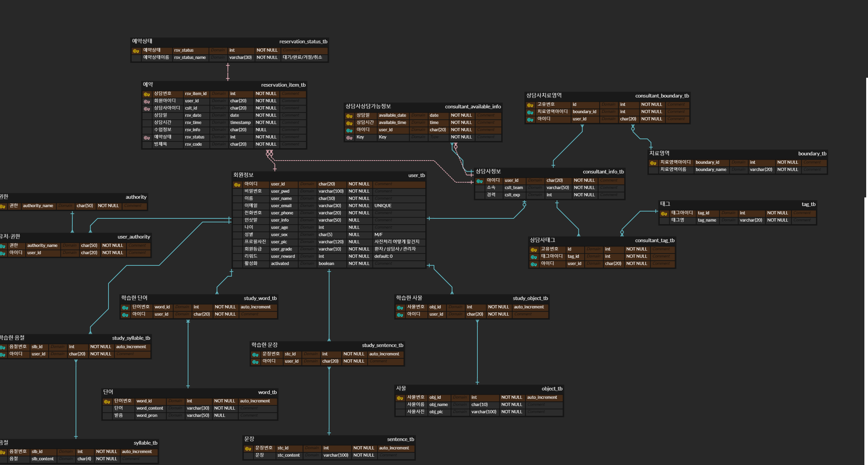Viewport: 868px width, 465px height.
Task: Click the primary key icon beside user_id in user_tb
Action: [x=237, y=184]
